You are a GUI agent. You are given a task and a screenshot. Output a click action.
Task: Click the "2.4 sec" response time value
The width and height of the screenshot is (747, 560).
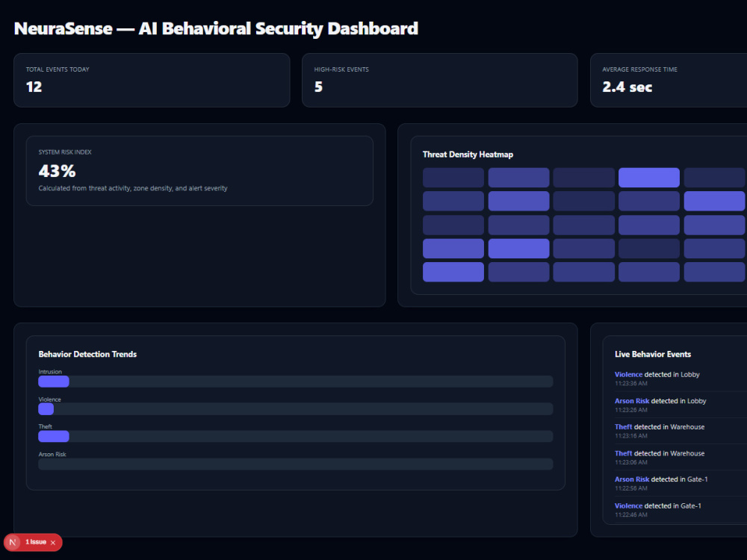pyautogui.click(x=627, y=87)
